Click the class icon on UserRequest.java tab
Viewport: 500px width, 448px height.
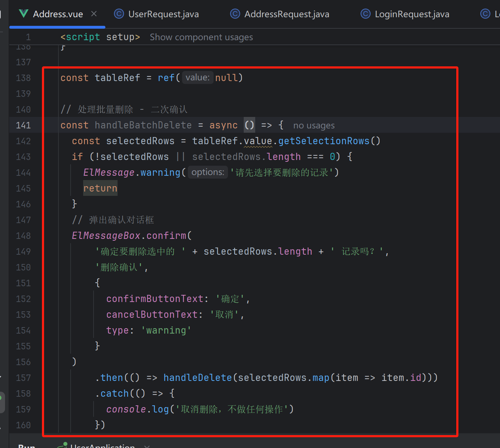pos(119,14)
